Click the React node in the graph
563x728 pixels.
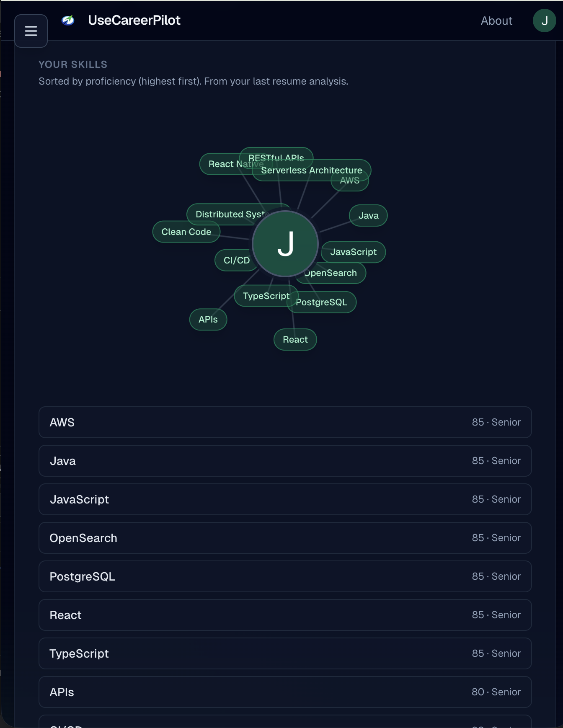coord(295,339)
